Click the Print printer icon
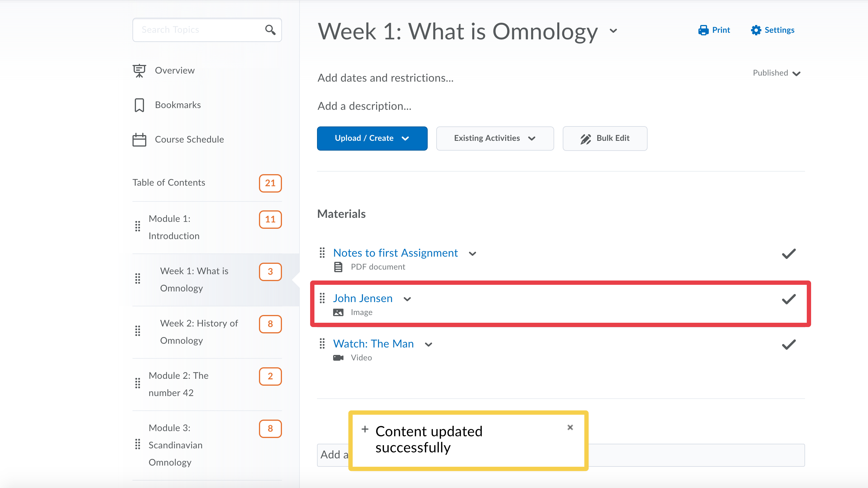This screenshot has width=868, height=488. coord(703,30)
